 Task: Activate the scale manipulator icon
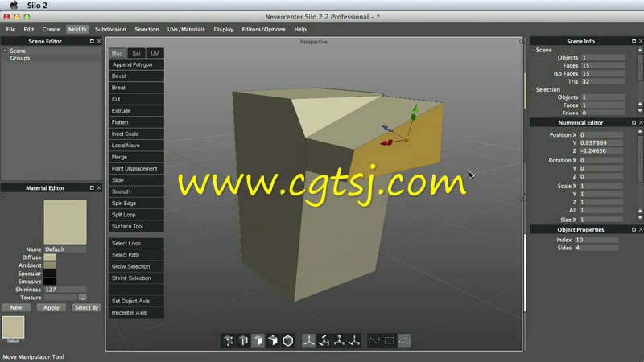tap(339, 340)
